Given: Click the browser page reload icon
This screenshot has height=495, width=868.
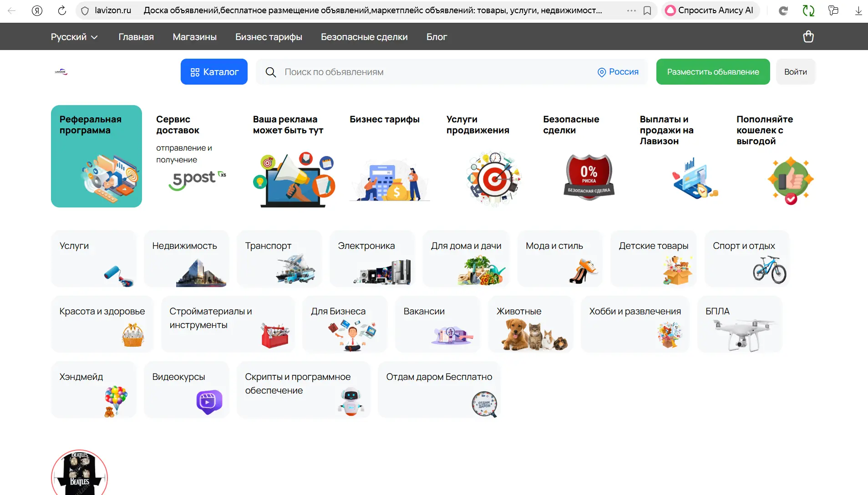Looking at the screenshot, I should point(62,10).
